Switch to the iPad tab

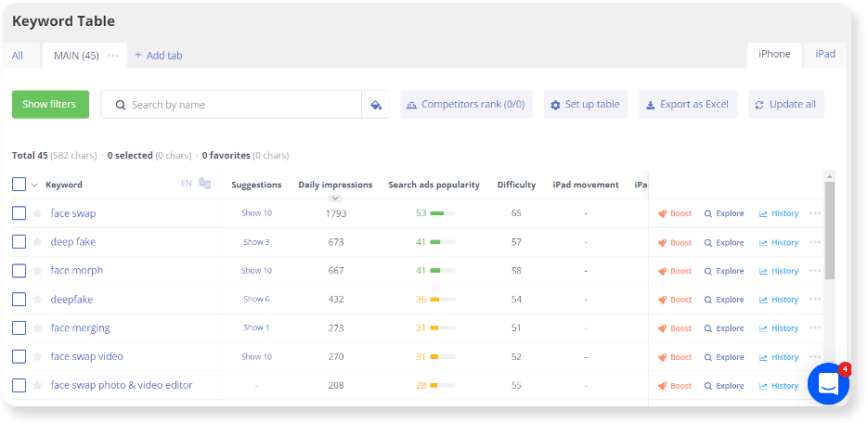(824, 55)
